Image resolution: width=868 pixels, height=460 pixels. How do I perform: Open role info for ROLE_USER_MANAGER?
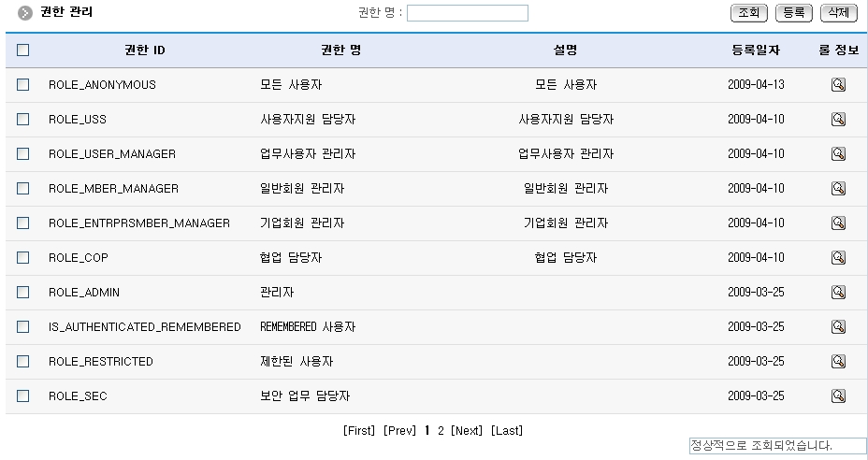838,154
